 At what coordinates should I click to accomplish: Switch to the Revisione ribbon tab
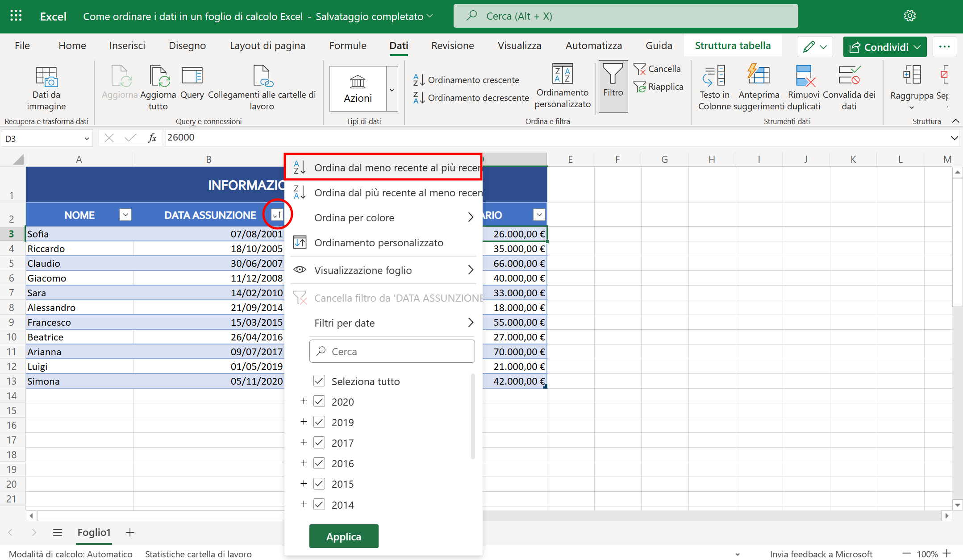[452, 46]
